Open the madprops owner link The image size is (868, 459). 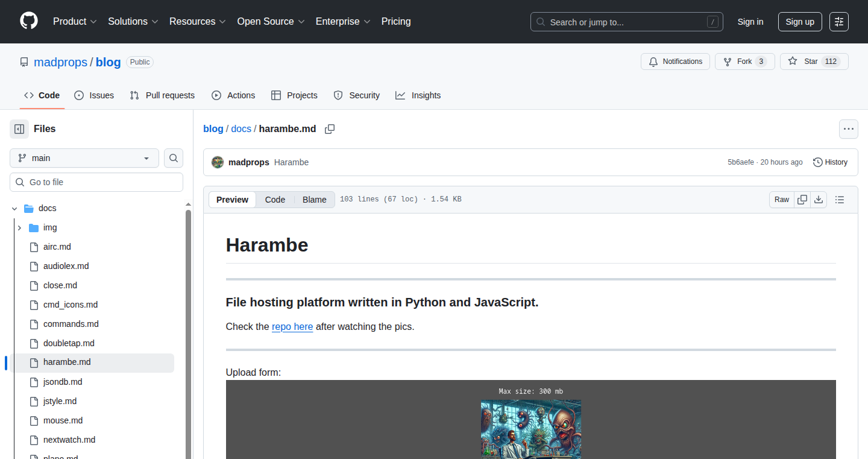pyautogui.click(x=60, y=62)
